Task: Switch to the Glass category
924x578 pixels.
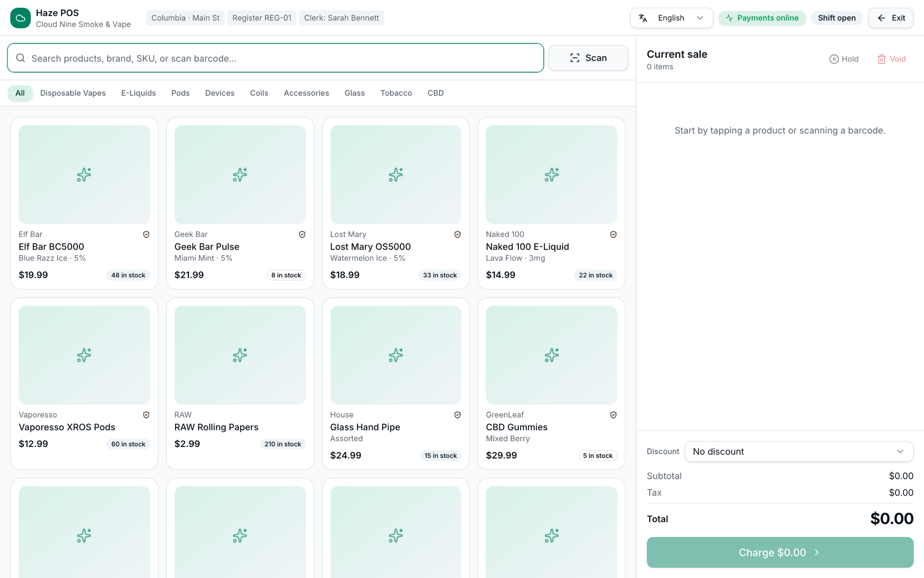Action: click(x=355, y=93)
